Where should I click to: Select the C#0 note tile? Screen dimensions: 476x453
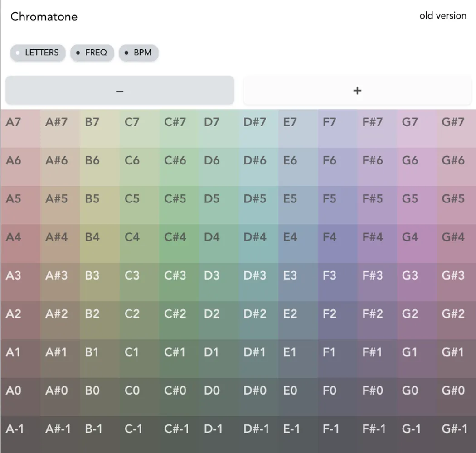pyautogui.click(x=179, y=397)
